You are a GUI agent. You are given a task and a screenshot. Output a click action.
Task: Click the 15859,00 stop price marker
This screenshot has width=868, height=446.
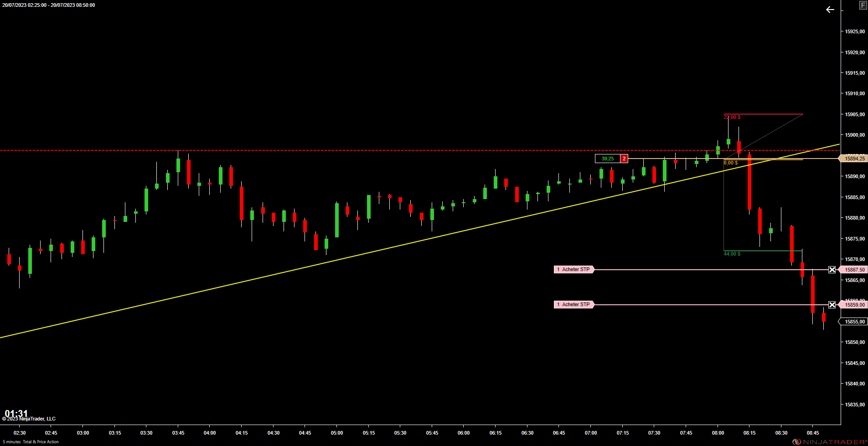[x=854, y=305]
